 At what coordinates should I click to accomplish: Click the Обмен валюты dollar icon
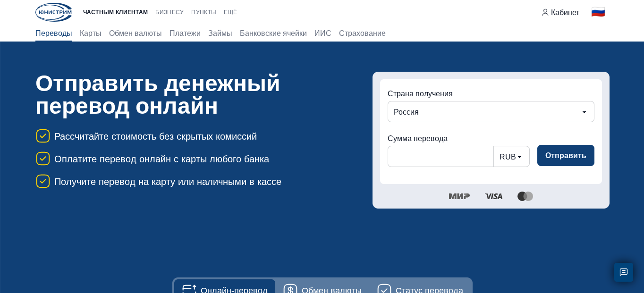point(290,290)
